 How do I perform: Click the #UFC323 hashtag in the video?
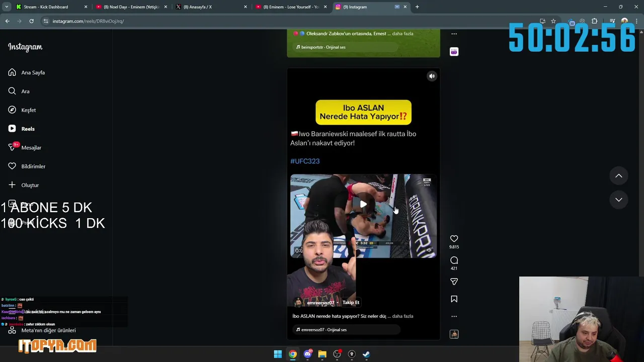click(305, 161)
